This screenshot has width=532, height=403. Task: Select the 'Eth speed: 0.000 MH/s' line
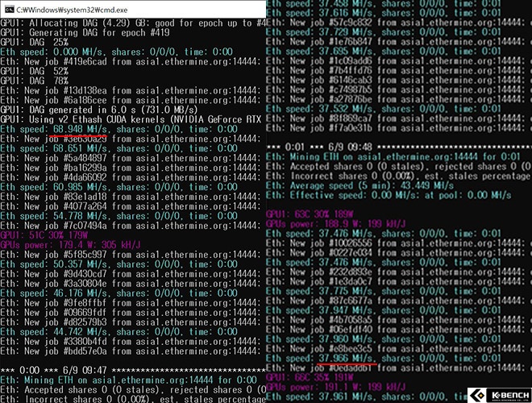(x=116, y=52)
